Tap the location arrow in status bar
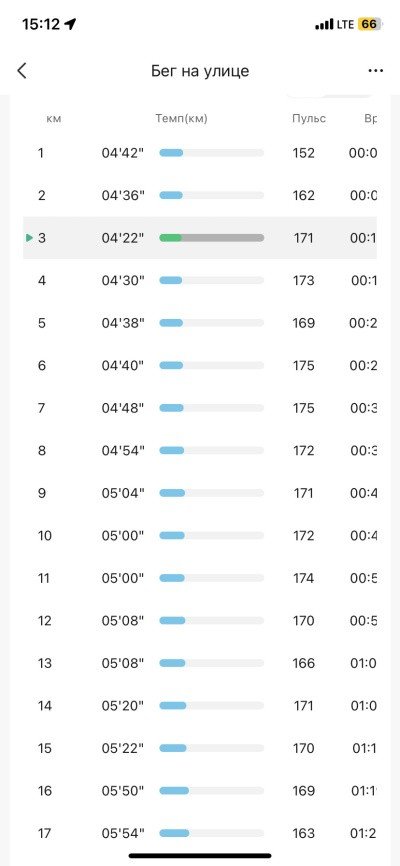Screen dimensions: 400x866 click(70, 24)
